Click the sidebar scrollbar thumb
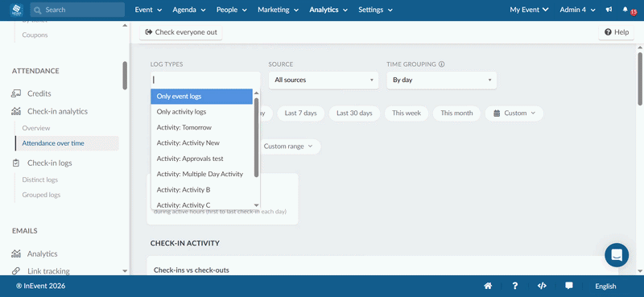This screenshot has width=644, height=297. 125,76
